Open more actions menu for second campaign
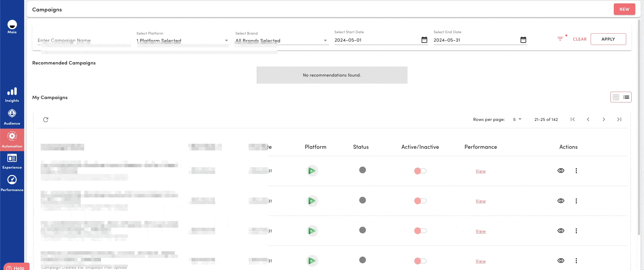The image size is (644, 270). (x=576, y=201)
